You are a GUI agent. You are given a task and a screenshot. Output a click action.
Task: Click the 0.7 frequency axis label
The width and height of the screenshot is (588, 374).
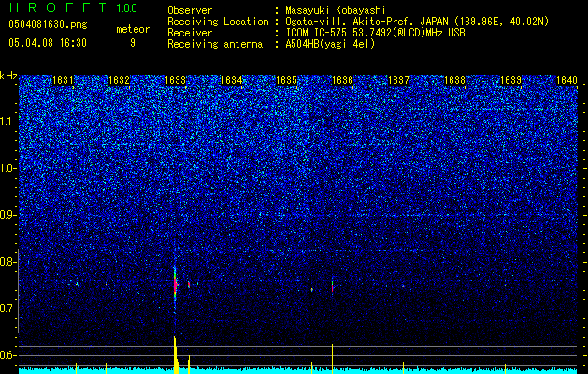(x=8, y=309)
